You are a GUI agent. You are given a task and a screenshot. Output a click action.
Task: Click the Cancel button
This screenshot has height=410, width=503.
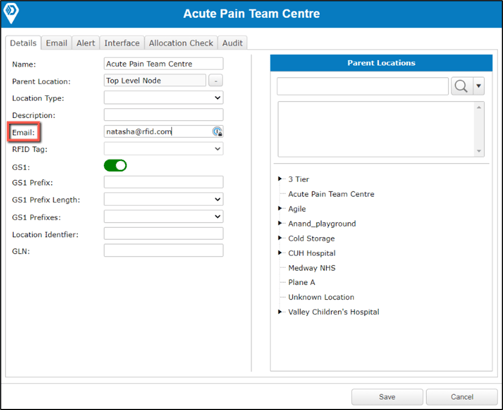coord(462,397)
